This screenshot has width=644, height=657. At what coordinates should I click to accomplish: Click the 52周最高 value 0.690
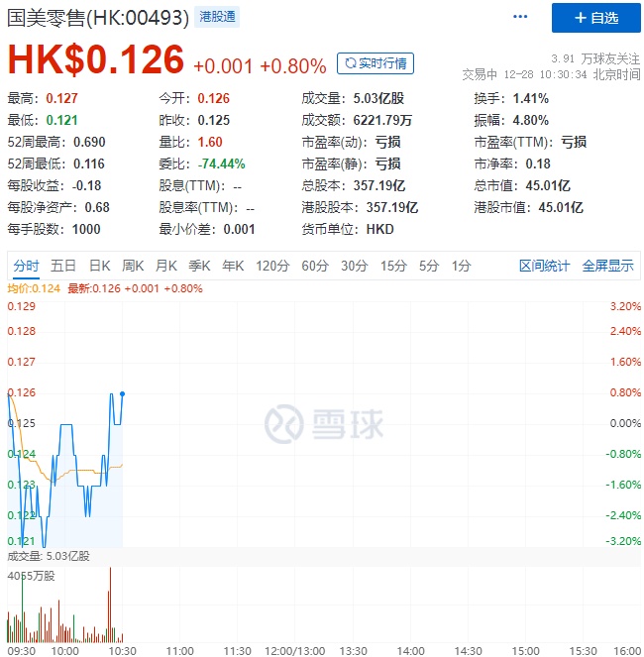pyautogui.click(x=89, y=142)
